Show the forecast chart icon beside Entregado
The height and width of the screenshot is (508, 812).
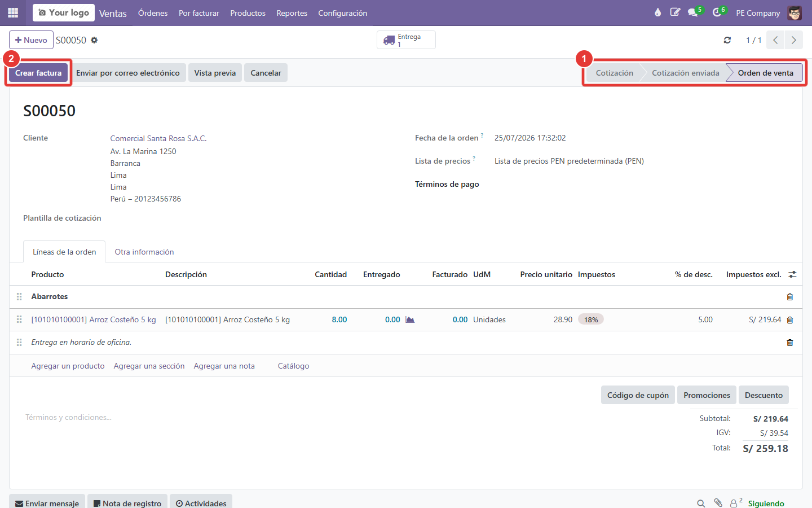click(x=410, y=319)
